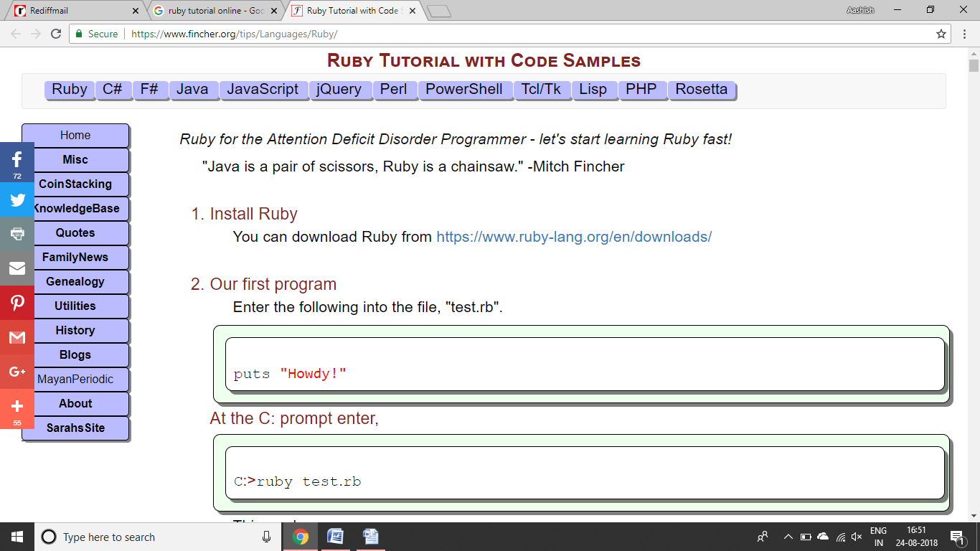
Task: Open the Genealogy sidebar button
Action: click(x=75, y=281)
